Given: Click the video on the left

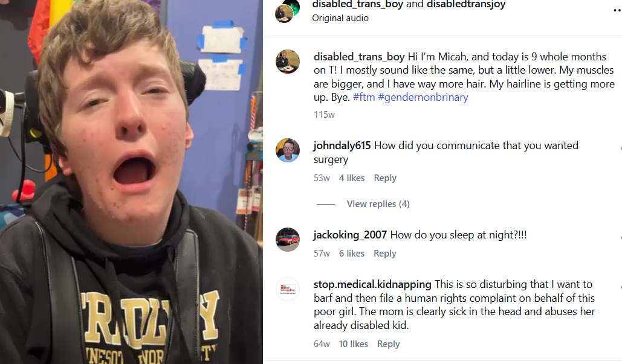Looking at the screenshot, I should pyautogui.click(x=131, y=182).
